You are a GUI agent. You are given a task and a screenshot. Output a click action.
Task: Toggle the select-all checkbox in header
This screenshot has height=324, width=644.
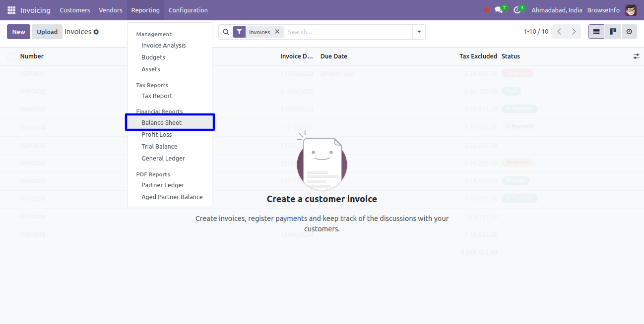[x=10, y=56]
